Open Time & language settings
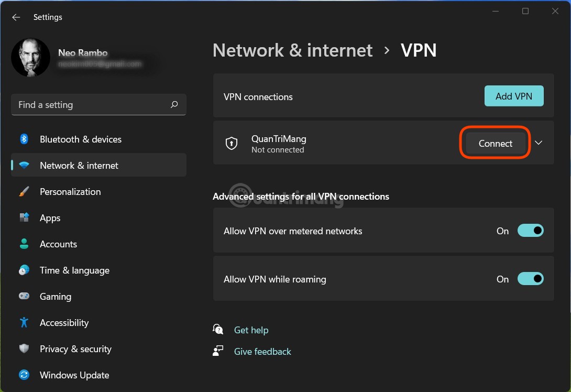The width and height of the screenshot is (571, 392). coord(98,270)
